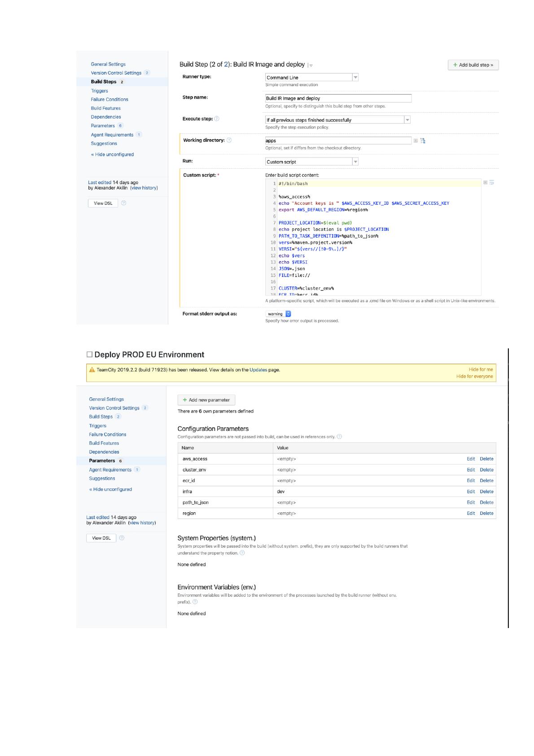Open help icon next to Execute step
This screenshot has width=534, height=756.
tap(217, 119)
